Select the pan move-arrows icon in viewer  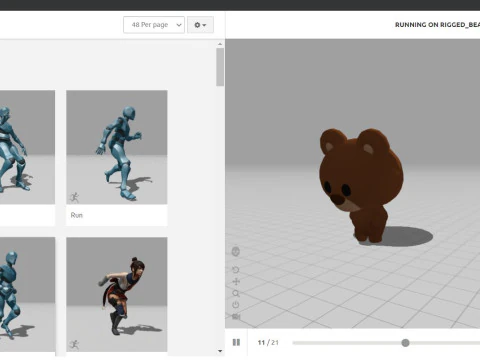click(236, 282)
